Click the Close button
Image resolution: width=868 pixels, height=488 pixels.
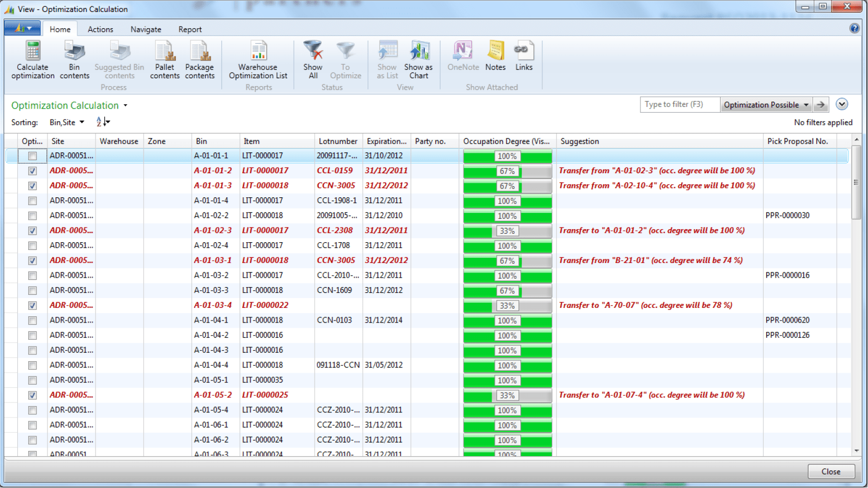[831, 471]
